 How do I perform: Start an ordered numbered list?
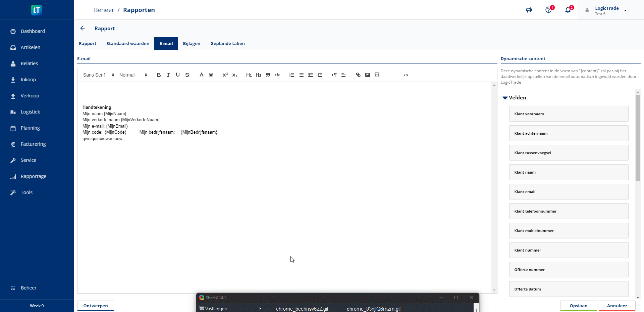tap(291, 75)
